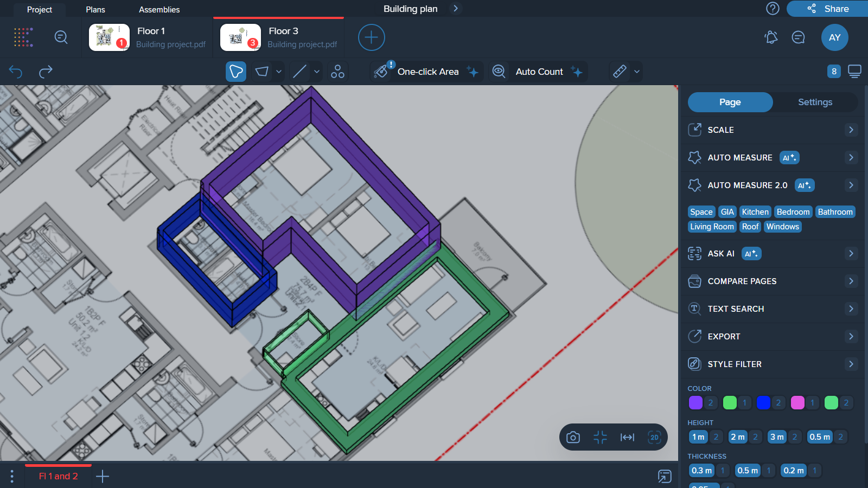Image resolution: width=868 pixels, height=488 pixels.
Task: Select the Settings tab
Action: (x=815, y=102)
